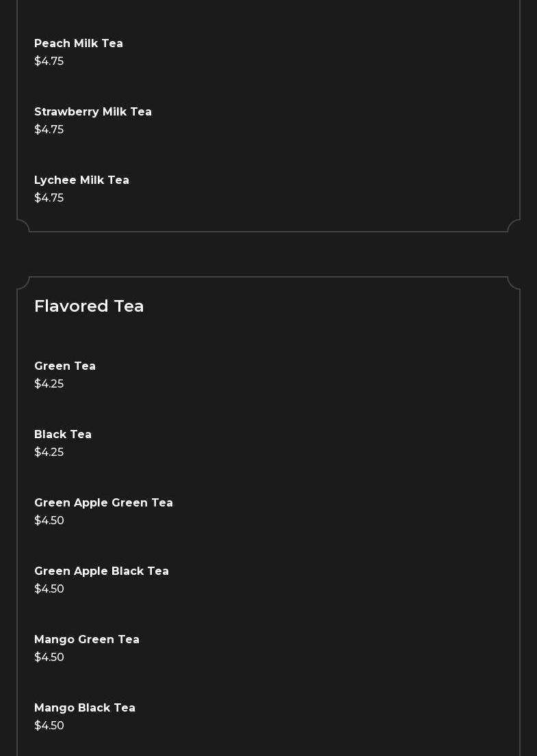Click the price under Peach Milk Tea
Viewport: 537px width, 756px height.
point(49,62)
